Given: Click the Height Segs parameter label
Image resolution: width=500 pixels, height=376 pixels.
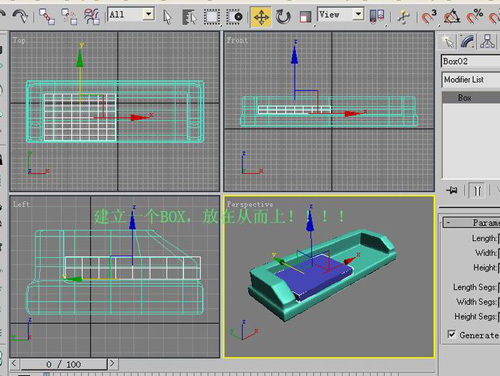Looking at the screenshot, I should pyautogui.click(x=476, y=316).
